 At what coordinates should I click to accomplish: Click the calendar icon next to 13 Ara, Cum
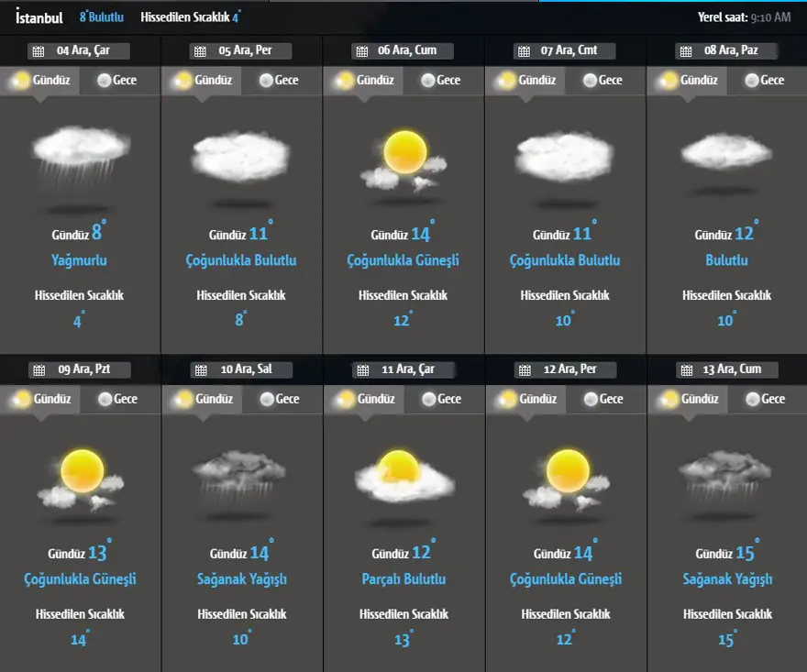coord(684,370)
